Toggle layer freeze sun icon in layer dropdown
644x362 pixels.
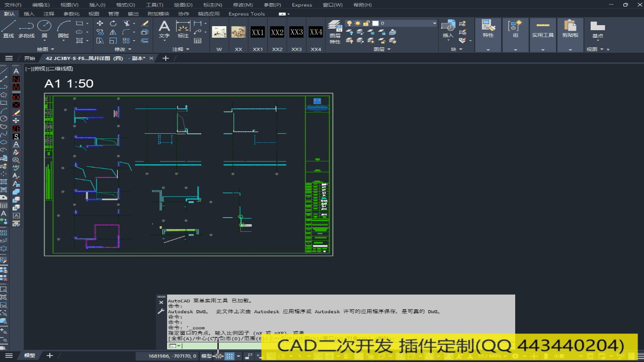click(358, 23)
